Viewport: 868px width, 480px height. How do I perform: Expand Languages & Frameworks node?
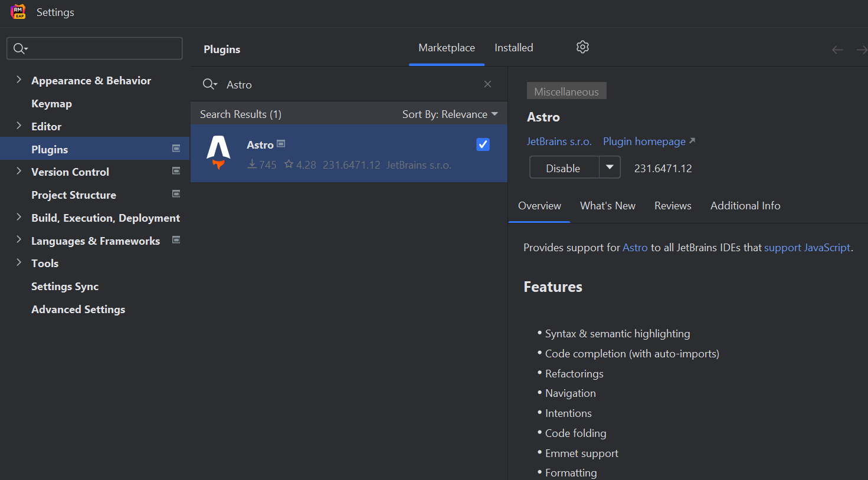click(19, 240)
